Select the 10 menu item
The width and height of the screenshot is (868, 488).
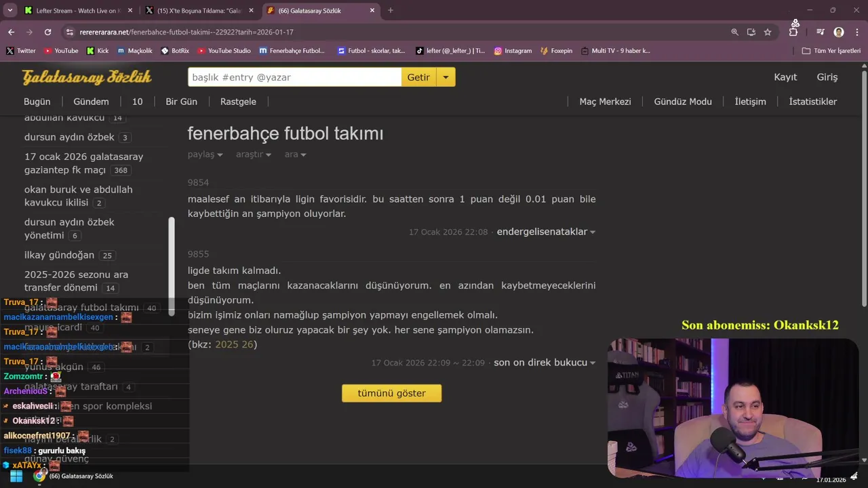tap(137, 102)
